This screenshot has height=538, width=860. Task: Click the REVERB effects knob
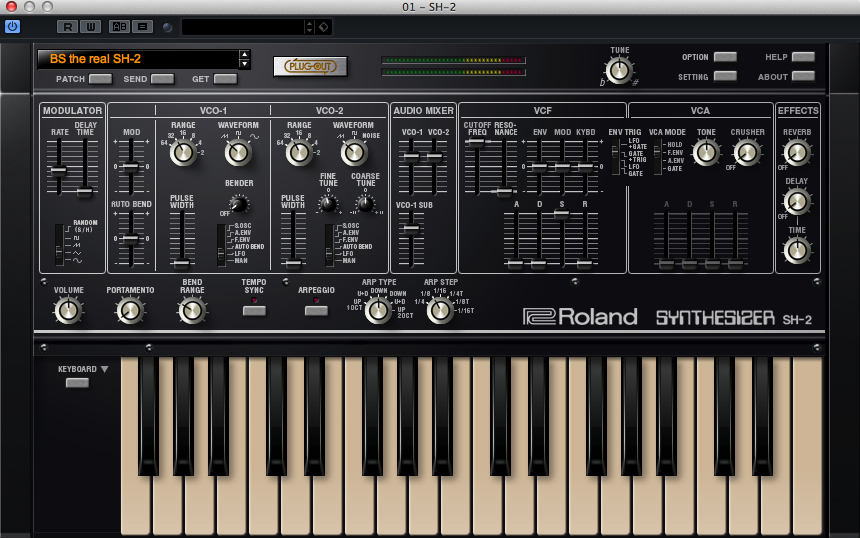pyautogui.click(x=797, y=153)
